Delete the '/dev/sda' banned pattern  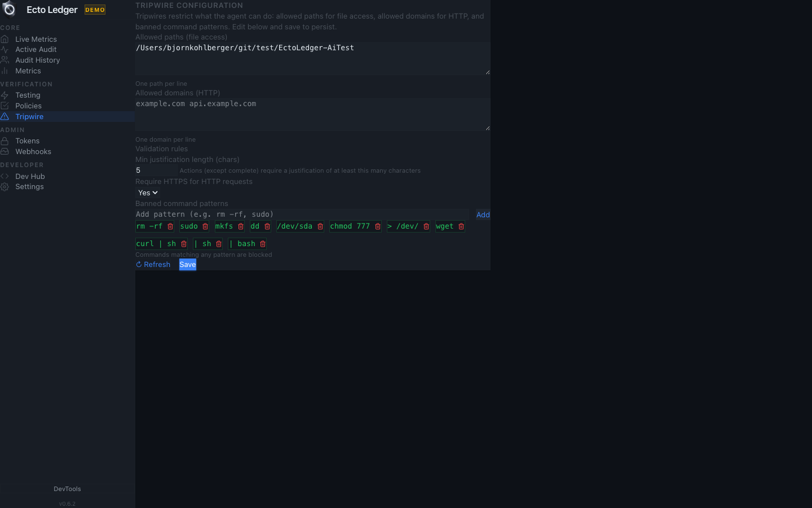(320, 226)
